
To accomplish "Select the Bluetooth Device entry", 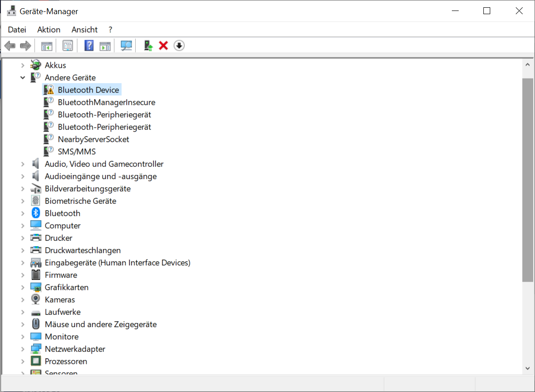I will click(88, 90).
